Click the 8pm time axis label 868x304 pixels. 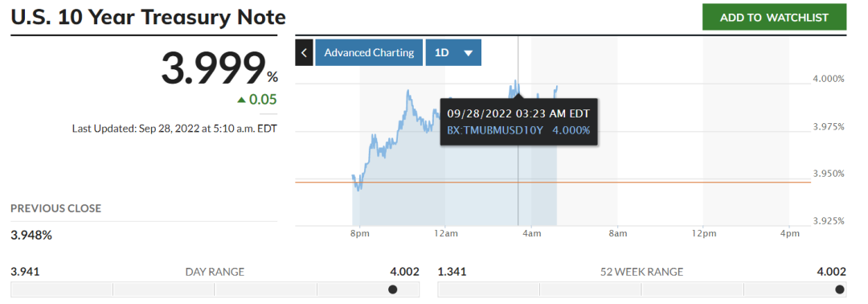pyautogui.click(x=359, y=233)
